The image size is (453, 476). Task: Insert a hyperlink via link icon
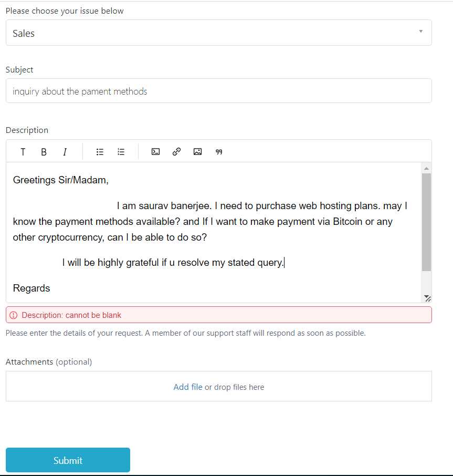pos(177,152)
